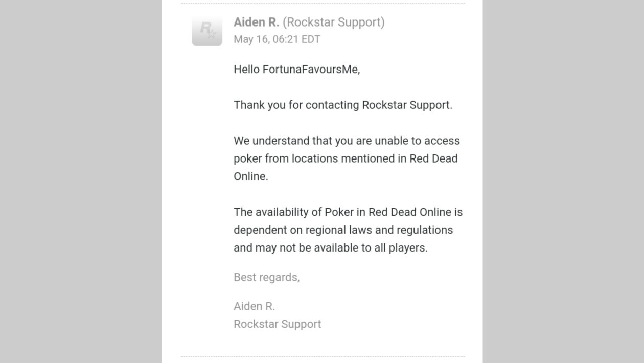Click the gray margin right of the message
This screenshot has height=363, width=644.
coord(563,181)
